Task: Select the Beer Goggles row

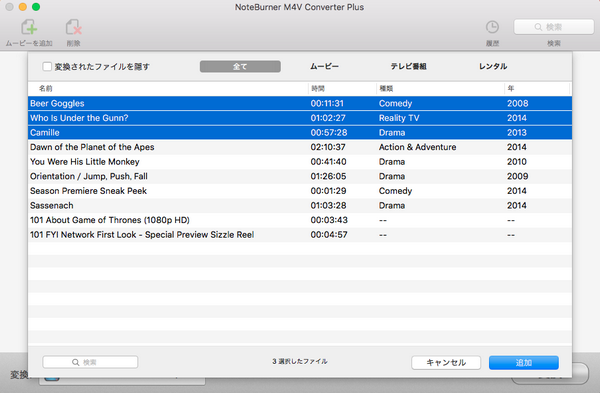Action: pyautogui.click(x=300, y=103)
